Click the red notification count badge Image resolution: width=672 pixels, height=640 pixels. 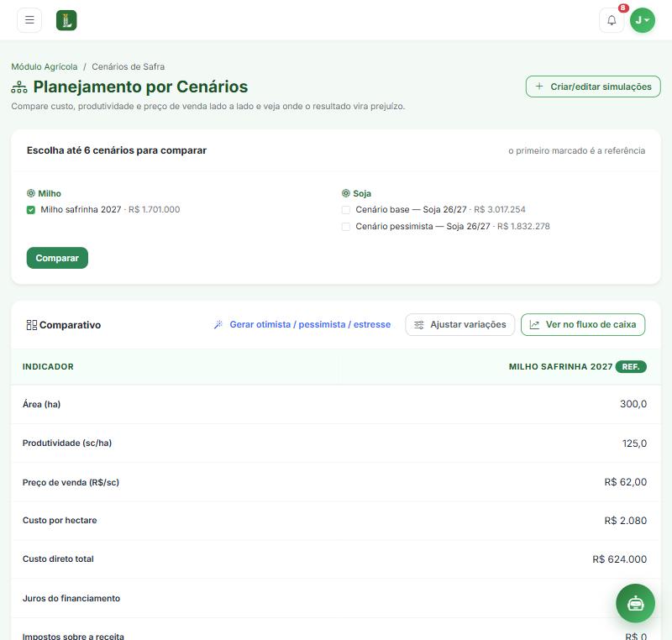coord(623,8)
